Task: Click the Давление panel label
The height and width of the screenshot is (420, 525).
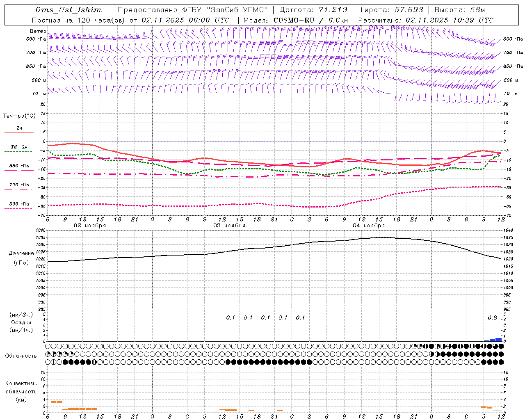Action: [21, 253]
